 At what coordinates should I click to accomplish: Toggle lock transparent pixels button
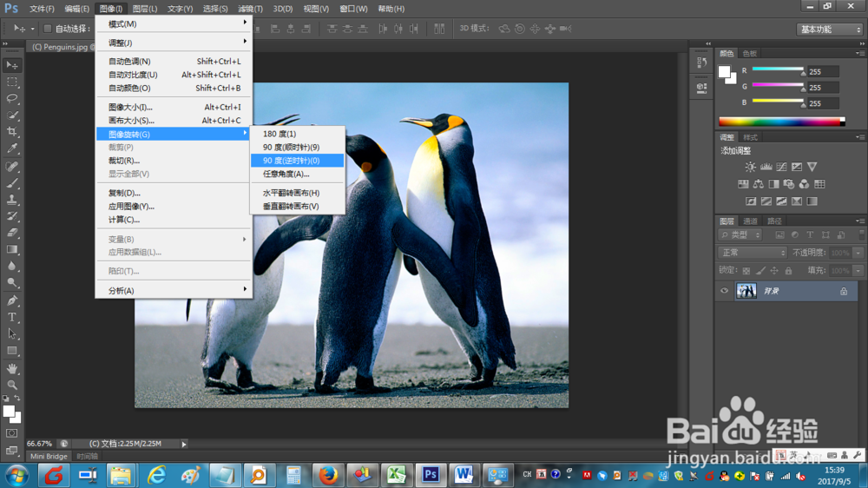click(x=746, y=271)
